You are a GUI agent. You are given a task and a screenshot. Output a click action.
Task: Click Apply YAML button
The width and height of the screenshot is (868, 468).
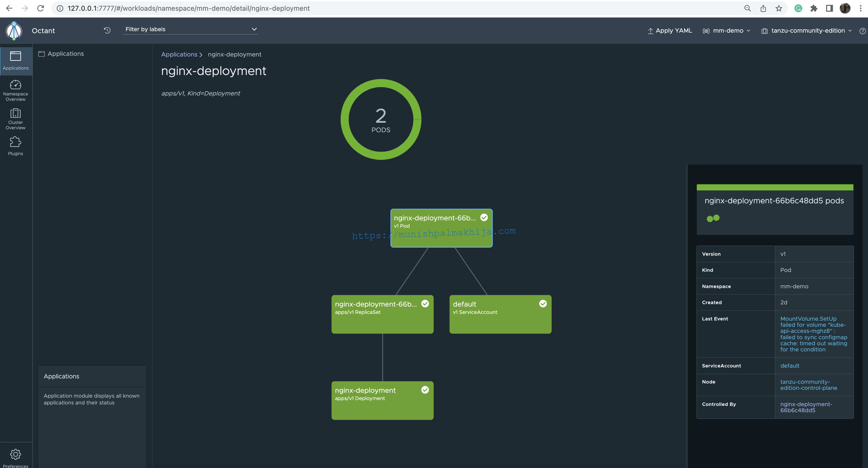[x=670, y=31]
